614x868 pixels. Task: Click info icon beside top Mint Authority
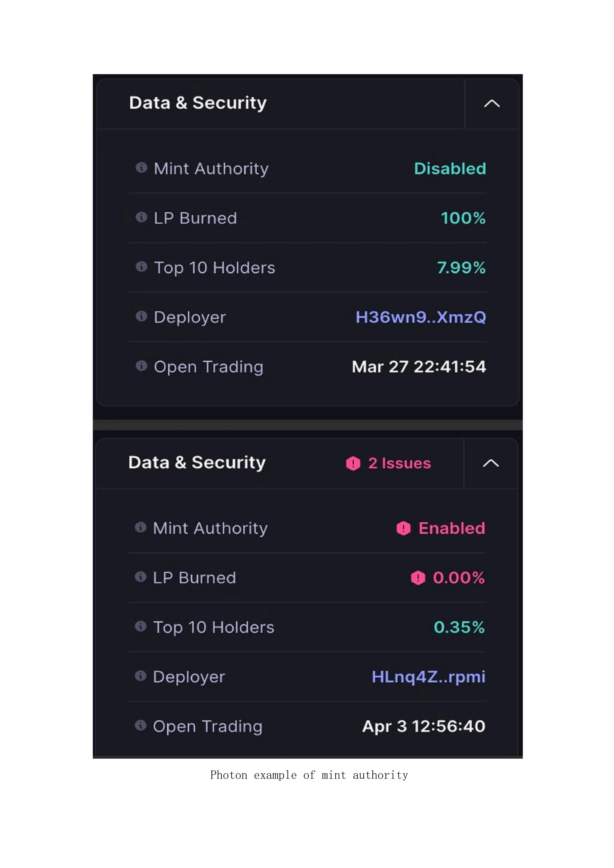point(141,167)
